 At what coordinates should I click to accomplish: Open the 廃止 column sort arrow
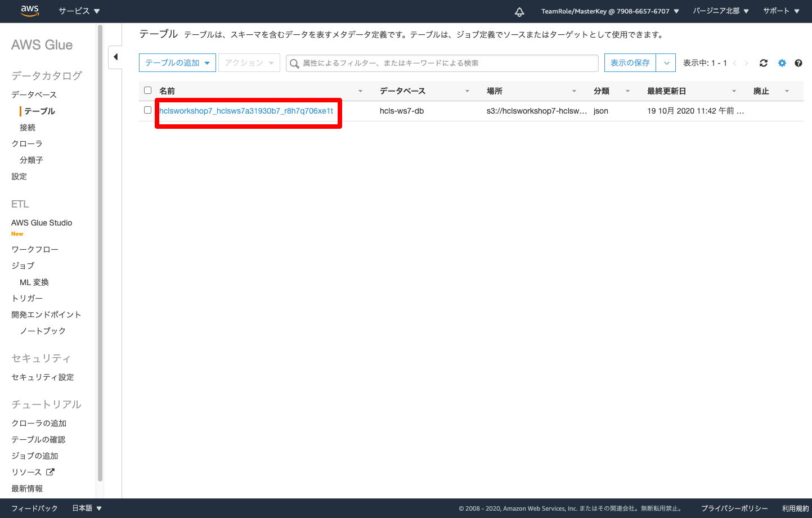click(787, 91)
